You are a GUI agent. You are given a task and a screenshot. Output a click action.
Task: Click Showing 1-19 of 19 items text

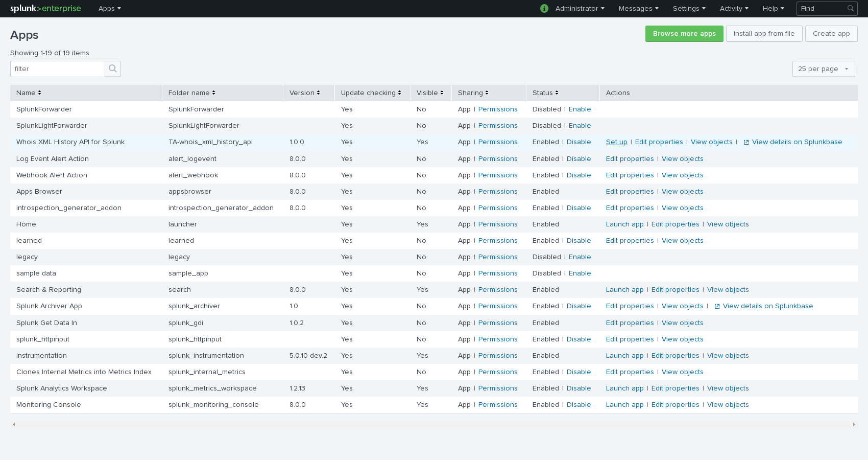tap(50, 53)
